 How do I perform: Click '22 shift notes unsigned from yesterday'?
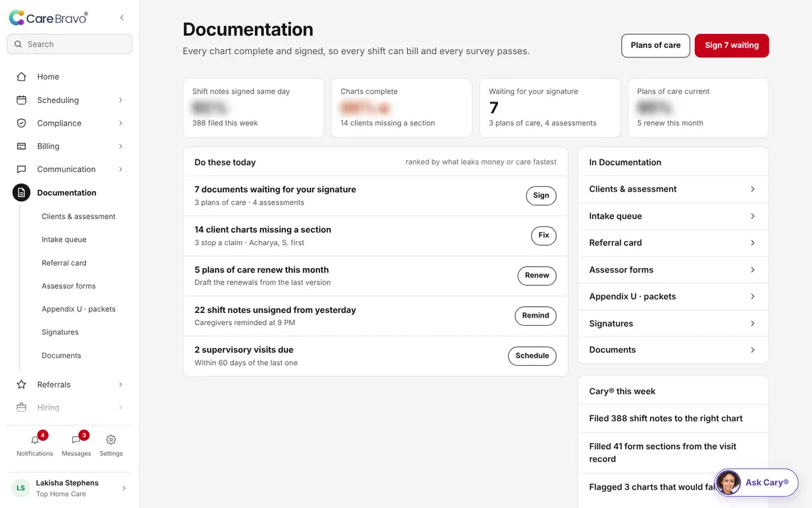pos(275,310)
